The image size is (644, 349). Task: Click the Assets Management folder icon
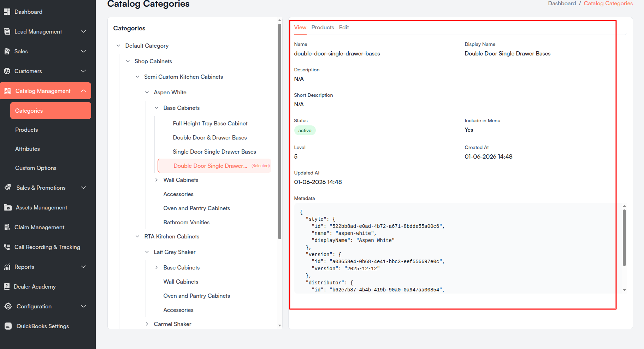point(8,207)
